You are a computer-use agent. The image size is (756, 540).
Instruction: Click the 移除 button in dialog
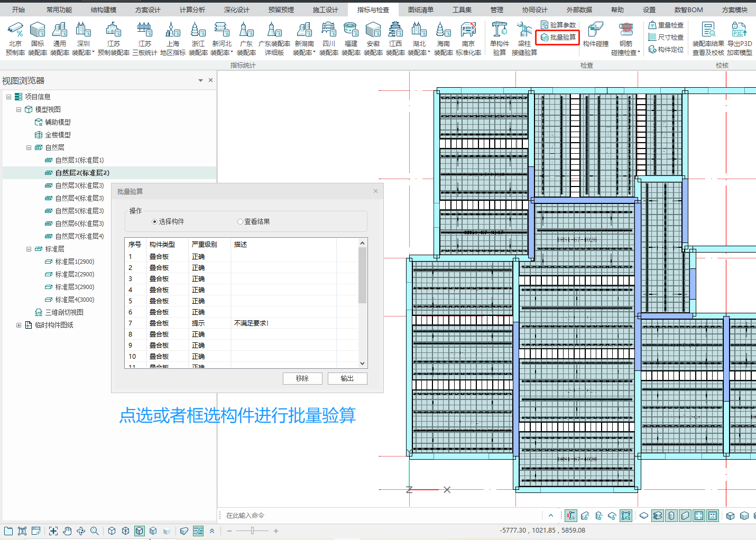click(x=302, y=379)
